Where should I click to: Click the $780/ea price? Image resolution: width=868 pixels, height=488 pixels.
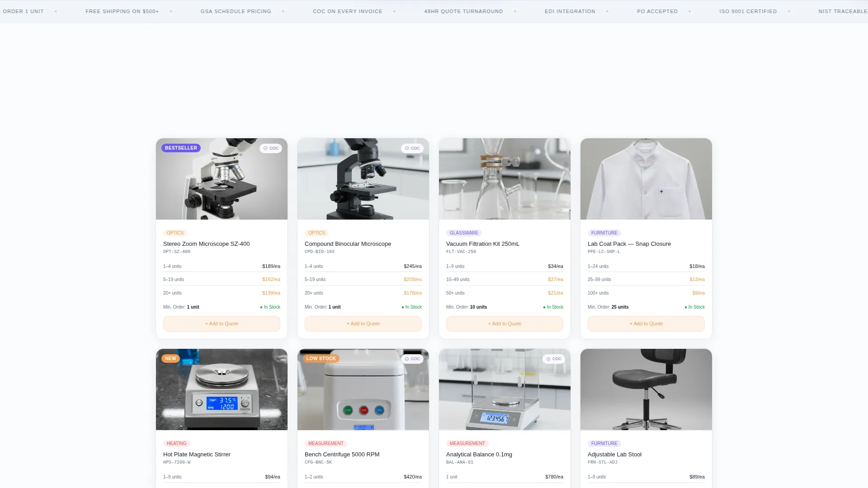[x=554, y=477]
